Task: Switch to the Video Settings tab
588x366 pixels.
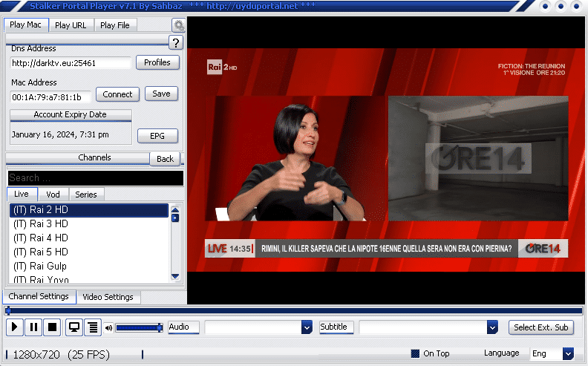Action: pyautogui.click(x=108, y=297)
